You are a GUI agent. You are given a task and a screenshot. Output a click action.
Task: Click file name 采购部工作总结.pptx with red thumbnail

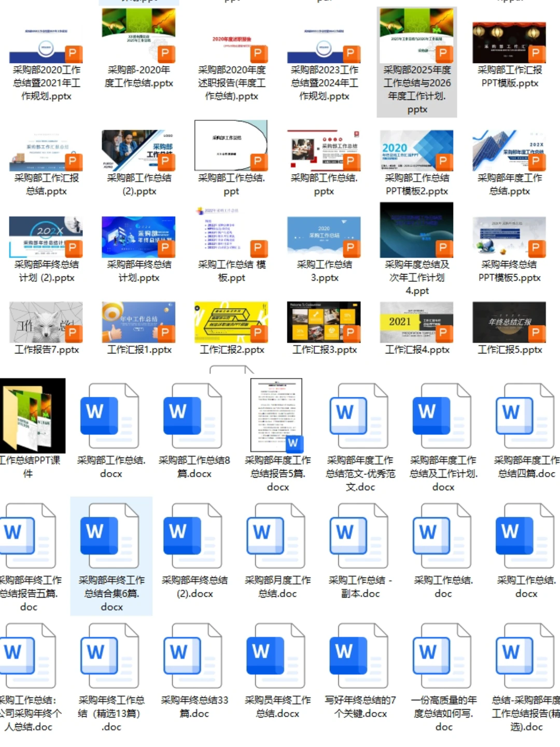tap(324, 185)
